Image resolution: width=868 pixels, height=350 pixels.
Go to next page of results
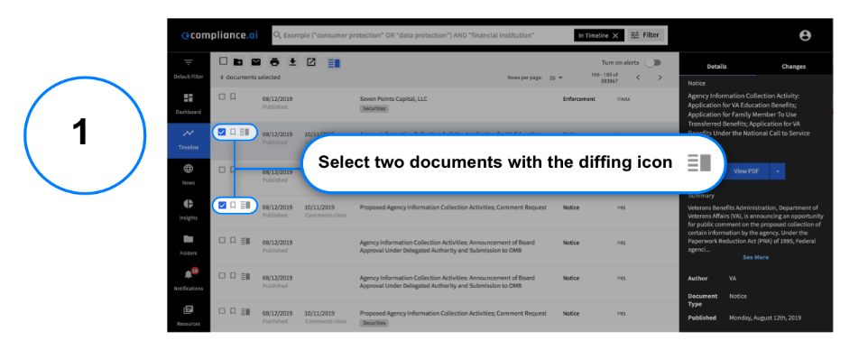[660, 78]
